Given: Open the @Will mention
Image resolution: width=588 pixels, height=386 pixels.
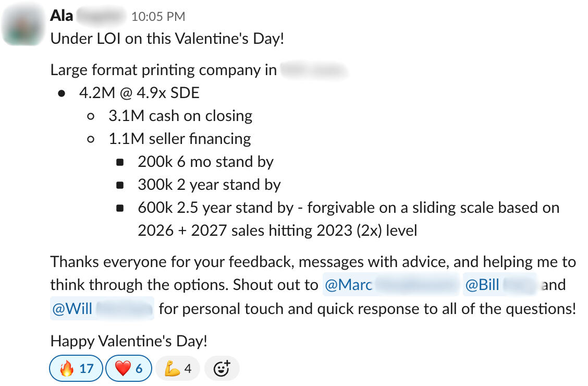Looking at the screenshot, I should pyautogui.click(x=102, y=309).
